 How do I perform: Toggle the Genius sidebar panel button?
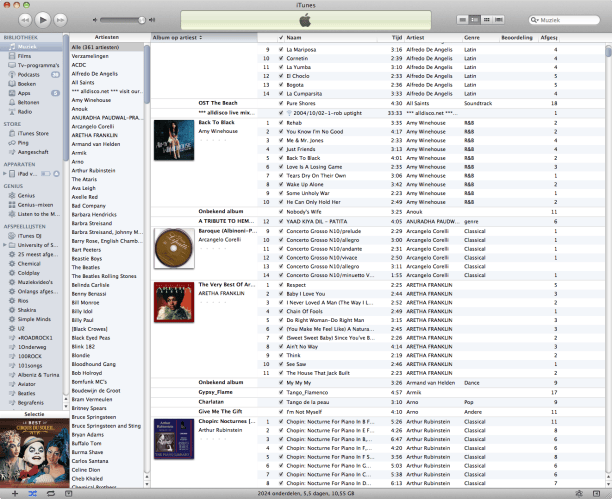pyautogui.click(x=596, y=494)
